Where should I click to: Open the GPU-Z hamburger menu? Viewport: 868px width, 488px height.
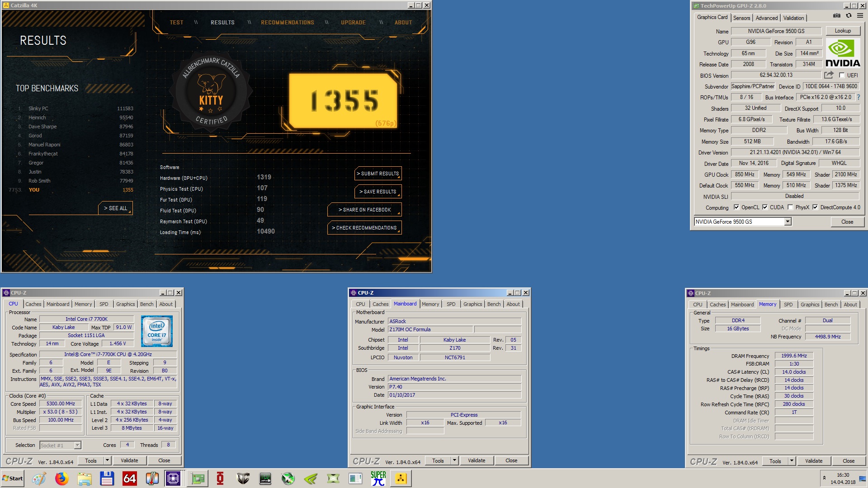coord(860,15)
